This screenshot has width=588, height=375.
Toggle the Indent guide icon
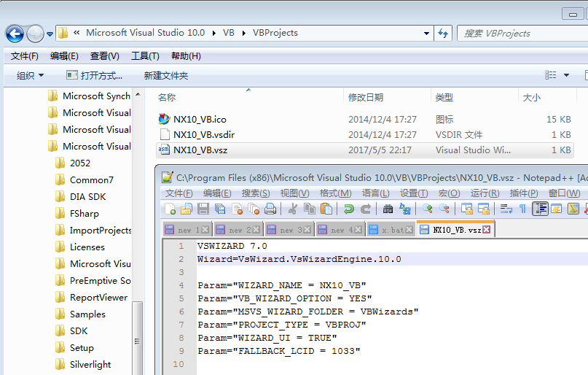tap(540, 209)
